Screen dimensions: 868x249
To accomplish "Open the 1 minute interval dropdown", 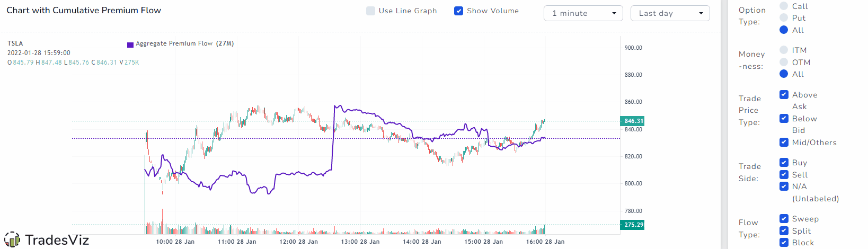I will click(583, 13).
